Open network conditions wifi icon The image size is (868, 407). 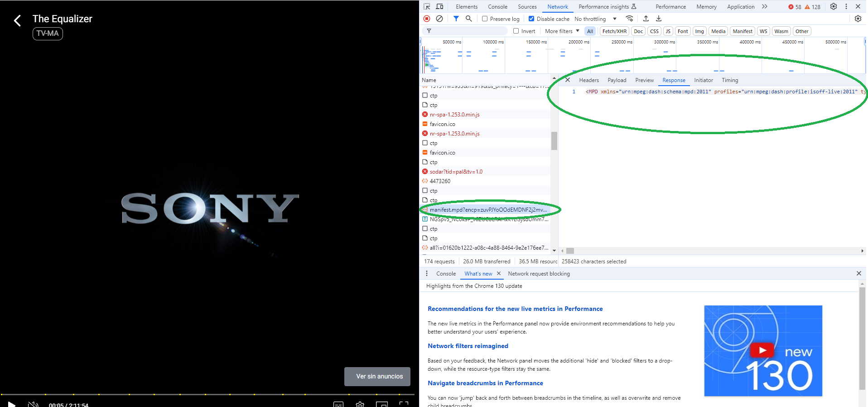(x=629, y=19)
